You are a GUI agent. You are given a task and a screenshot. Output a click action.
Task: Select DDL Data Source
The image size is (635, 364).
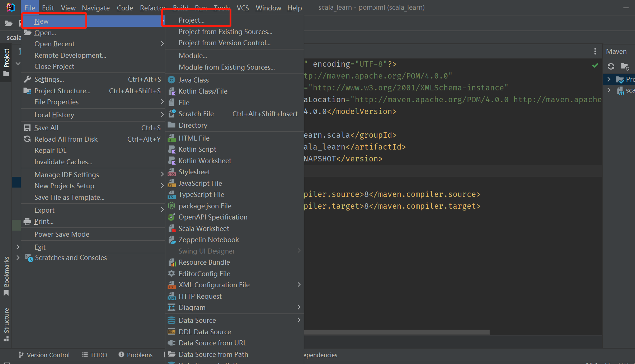(x=235, y=332)
